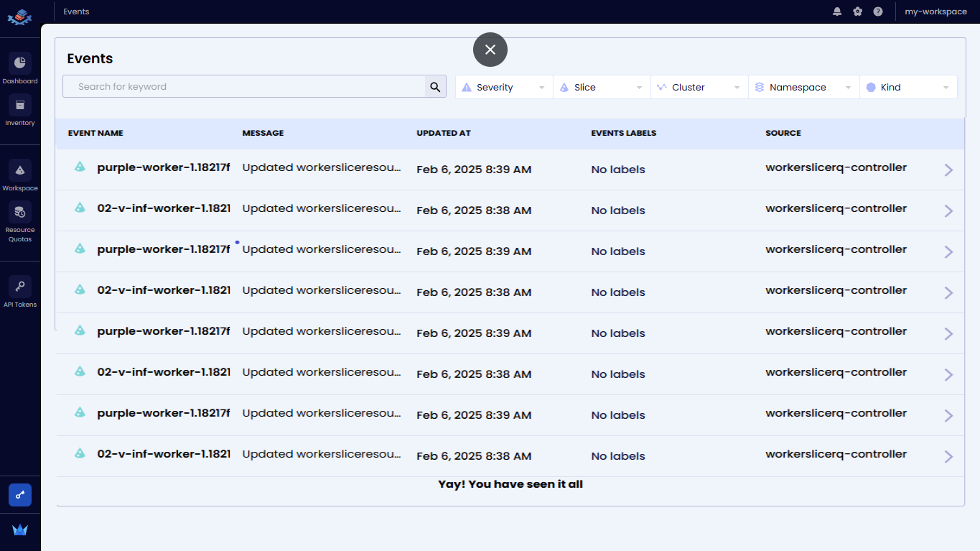Expand first purple-worker event row chevron

pos(948,170)
